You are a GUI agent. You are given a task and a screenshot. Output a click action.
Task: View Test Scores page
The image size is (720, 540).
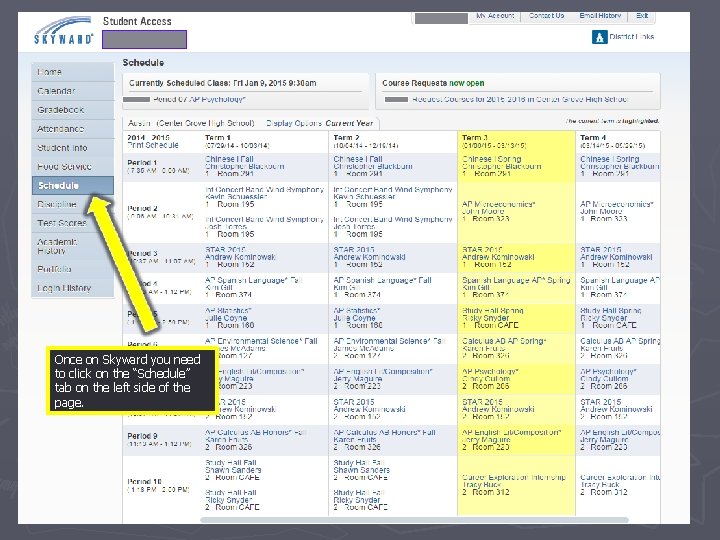[x=73, y=223]
